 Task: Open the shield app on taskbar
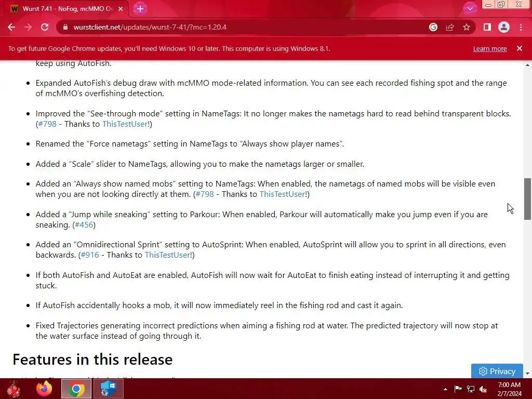tap(108, 389)
